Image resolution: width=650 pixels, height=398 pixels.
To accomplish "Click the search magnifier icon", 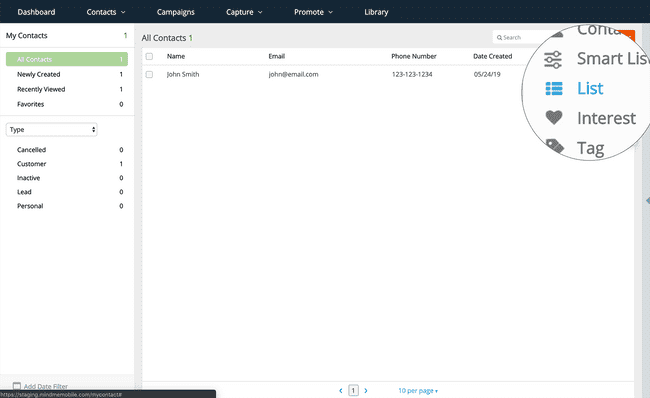I will pyautogui.click(x=499, y=38).
